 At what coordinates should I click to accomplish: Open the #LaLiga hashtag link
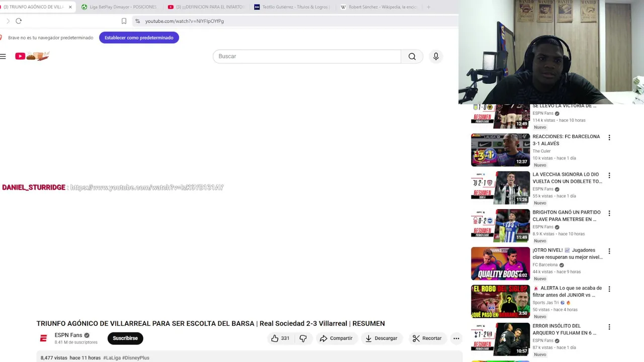click(x=112, y=358)
